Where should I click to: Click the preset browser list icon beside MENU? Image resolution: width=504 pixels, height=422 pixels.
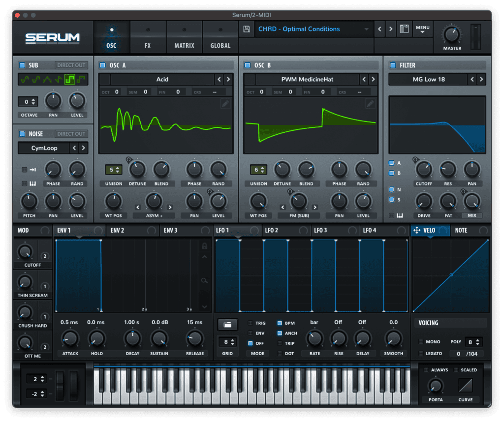point(405,29)
